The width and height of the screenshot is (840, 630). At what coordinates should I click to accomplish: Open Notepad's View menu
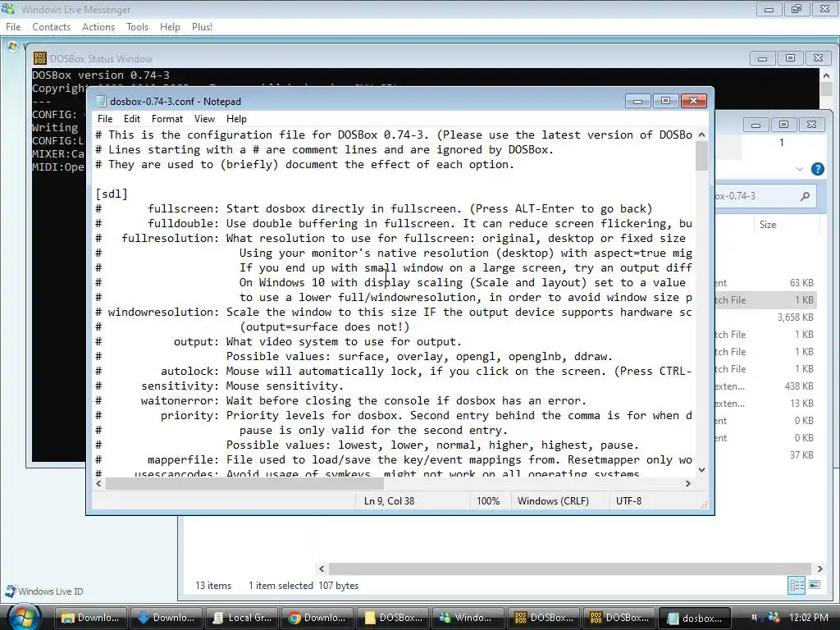tap(204, 119)
